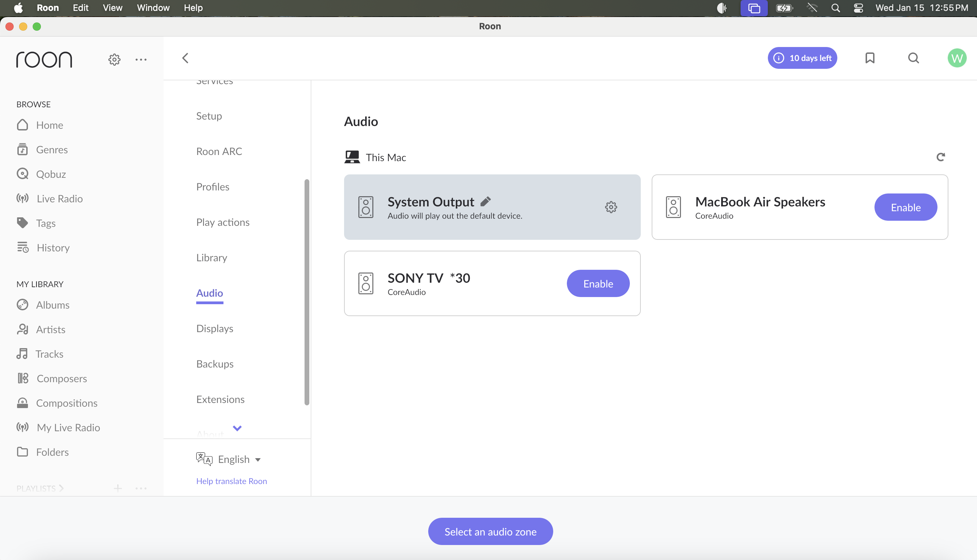The width and height of the screenshot is (977, 560).
Task: Open Composers in My Library
Action: pyautogui.click(x=52, y=378)
